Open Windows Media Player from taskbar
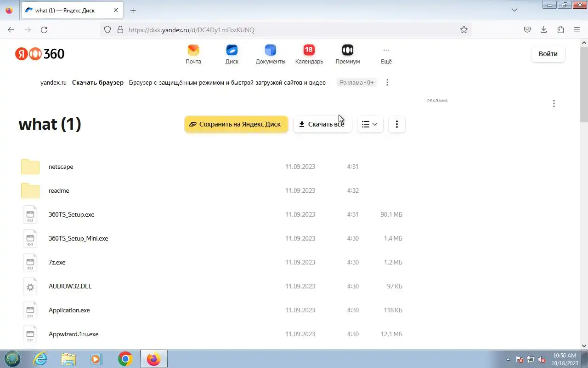This screenshot has height=368, width=588. pos(96,359)
